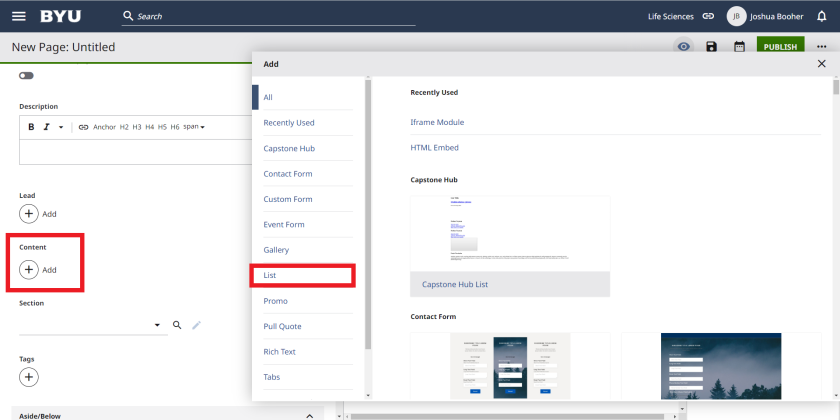Choose the Iframe Module link
The height and width of the screenshot is (420, 840).
tap(437, 122)
